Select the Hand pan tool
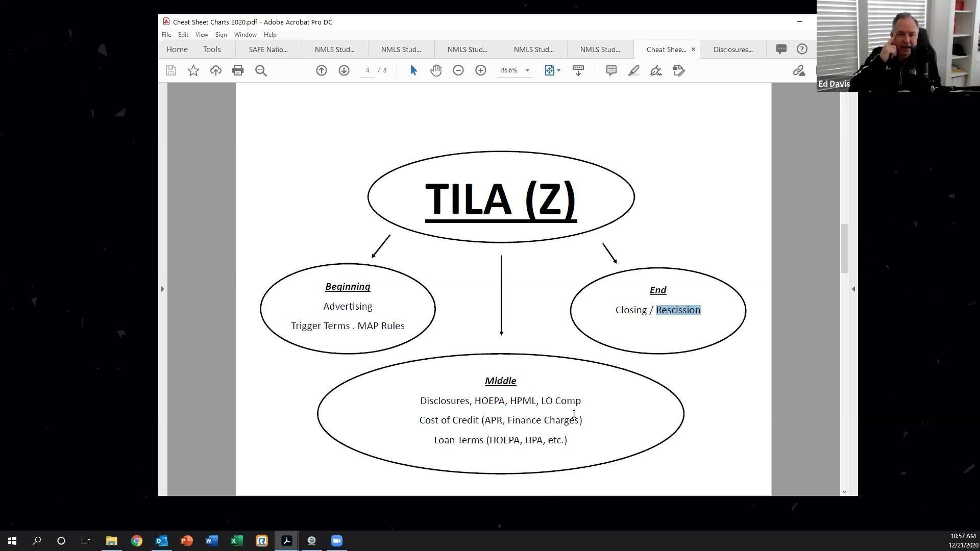 pyautogui.click(x=436, y=70)
